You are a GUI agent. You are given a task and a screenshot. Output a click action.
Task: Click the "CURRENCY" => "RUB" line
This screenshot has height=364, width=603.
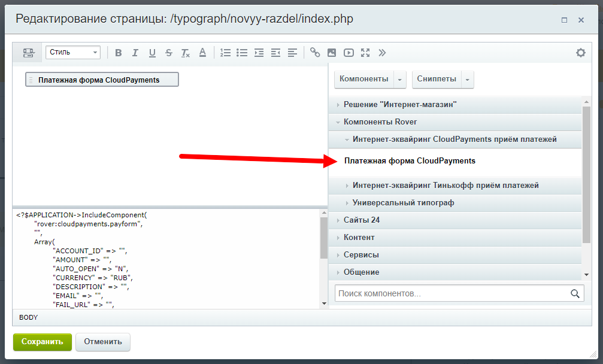click(x=93, y=278)
